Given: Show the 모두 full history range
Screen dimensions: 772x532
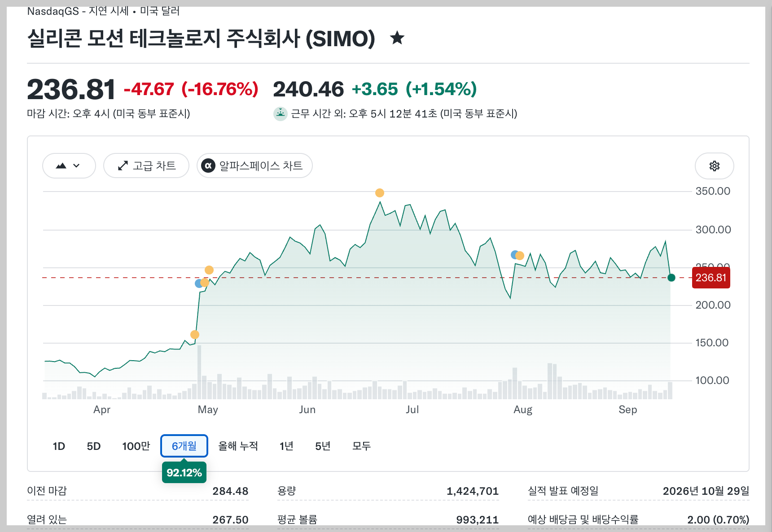Looking at the screenshot, I should coord(361,446).
